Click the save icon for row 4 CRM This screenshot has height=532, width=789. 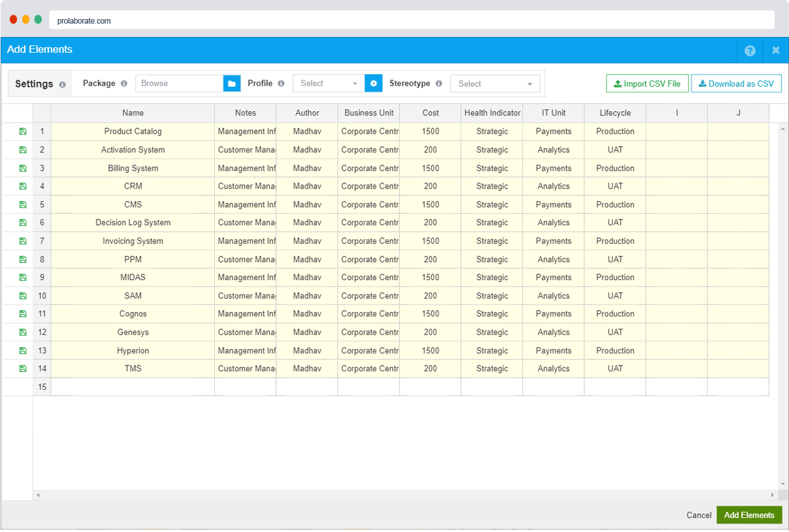23,186
